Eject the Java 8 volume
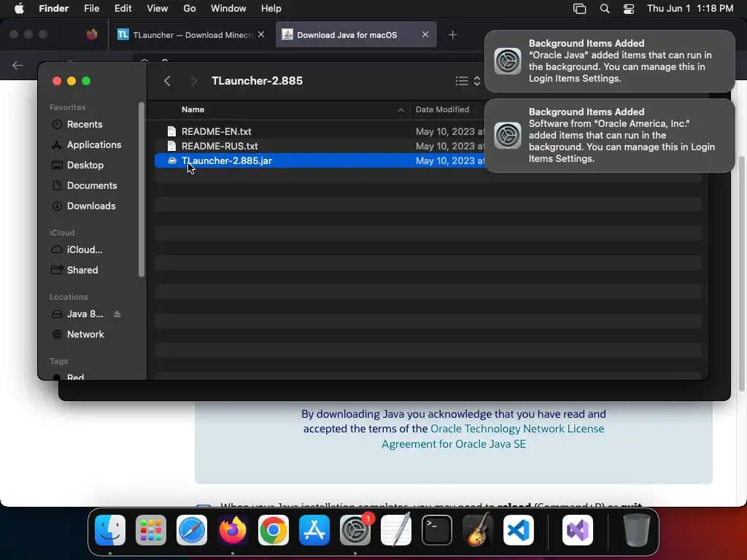 click(117, 314)
